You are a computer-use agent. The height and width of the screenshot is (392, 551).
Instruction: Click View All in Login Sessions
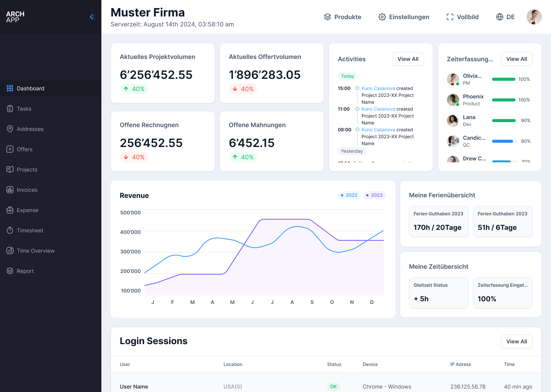(x=516, y=341)
